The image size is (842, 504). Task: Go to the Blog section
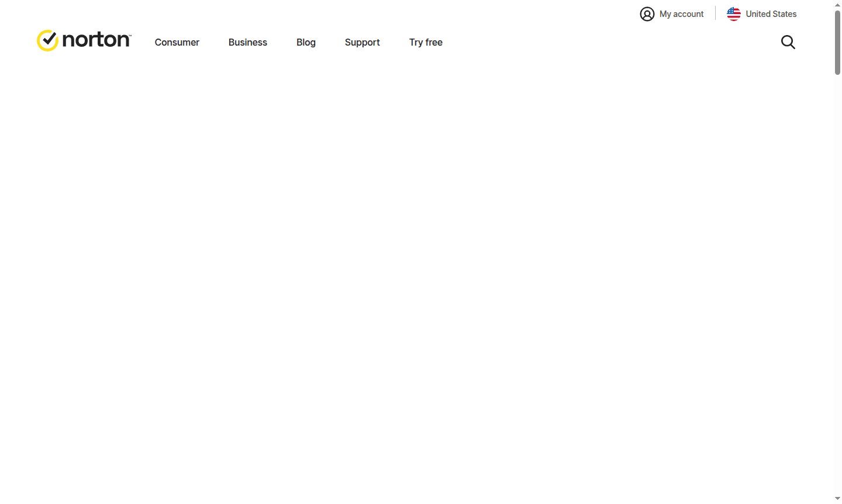tap(306, 42)
